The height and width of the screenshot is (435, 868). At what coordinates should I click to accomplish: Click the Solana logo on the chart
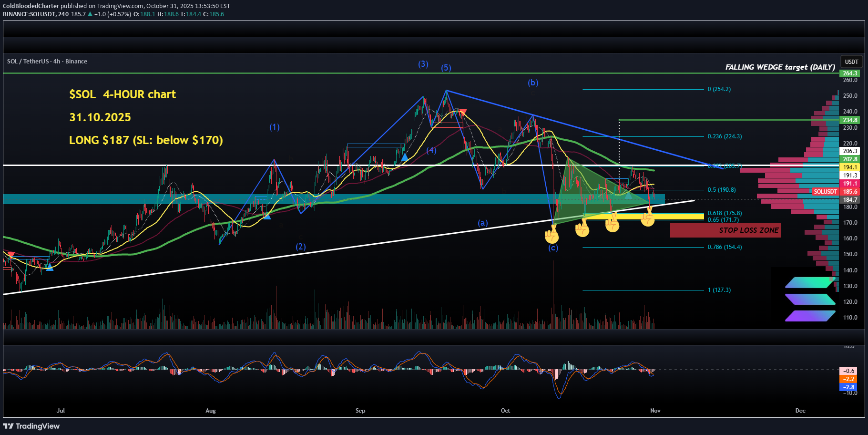[810, 299]
